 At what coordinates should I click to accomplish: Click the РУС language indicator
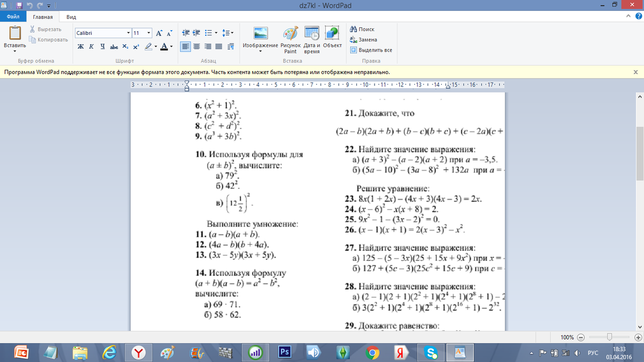point(593,353)
